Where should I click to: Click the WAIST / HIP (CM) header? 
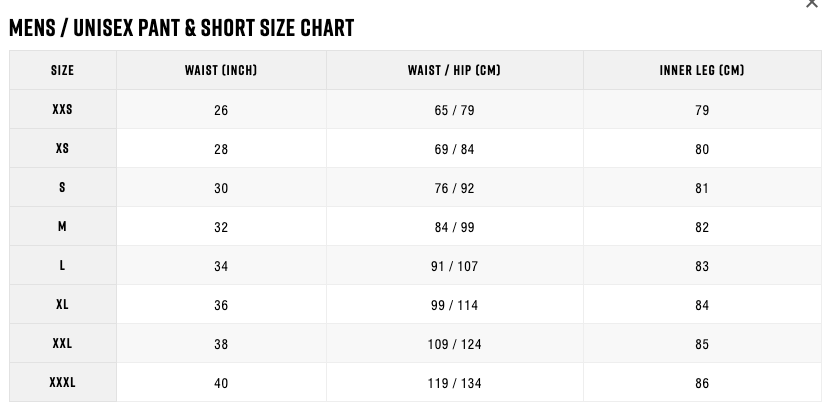tap(454, 70)
